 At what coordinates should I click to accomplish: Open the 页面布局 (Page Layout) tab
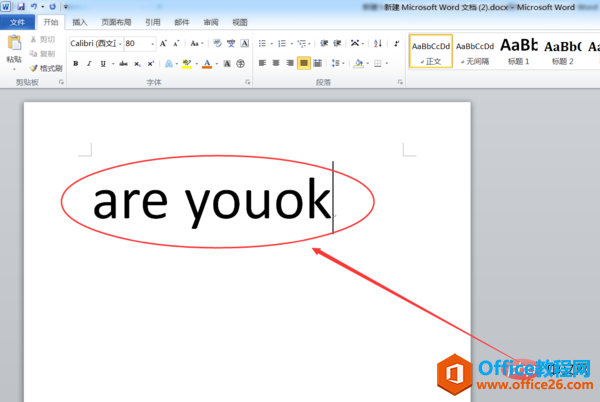(115, 22)
